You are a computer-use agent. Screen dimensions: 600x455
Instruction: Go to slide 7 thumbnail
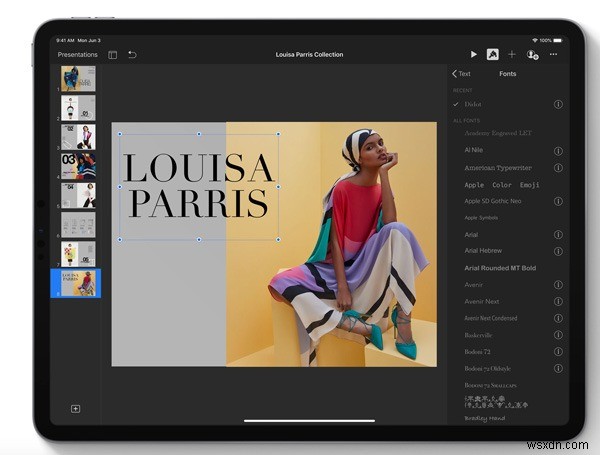(78, 254)
